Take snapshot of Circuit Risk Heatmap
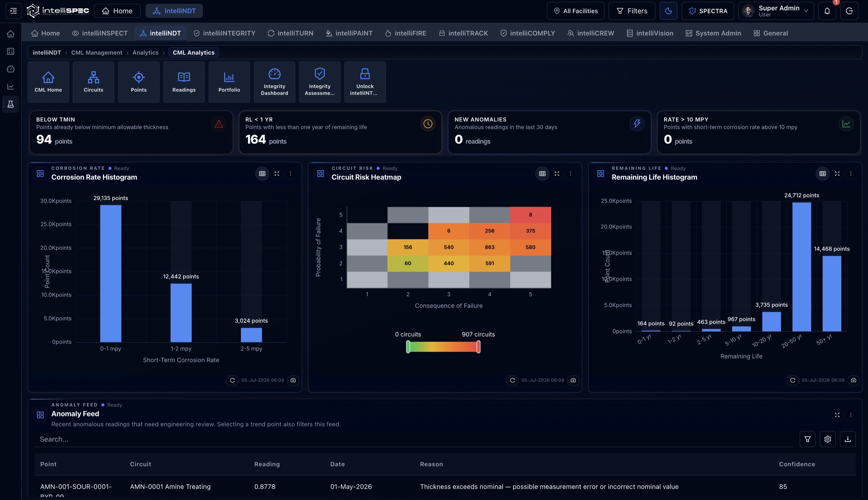The height and width of the screenshot is (500, 868). click(x=573, y=380)
